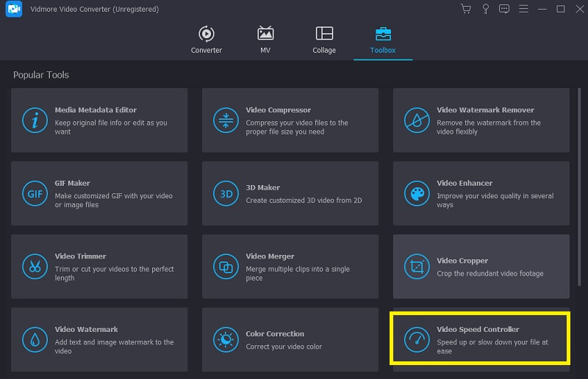
Task: Click the Video Watermark droplet icon
Action: pyautogui.click(x=35, y=339)
